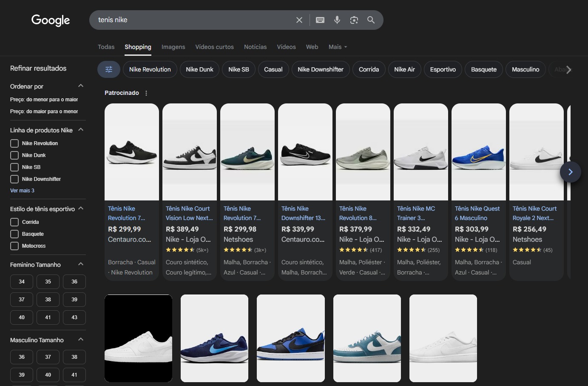
Task: Open the on-screen keyboard icon in search bar
Action: click(320, 20)
